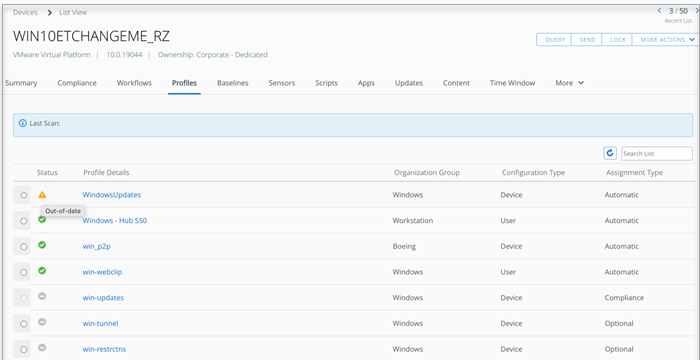
Task: Open the Baselines tab
Action: [233, 83]
